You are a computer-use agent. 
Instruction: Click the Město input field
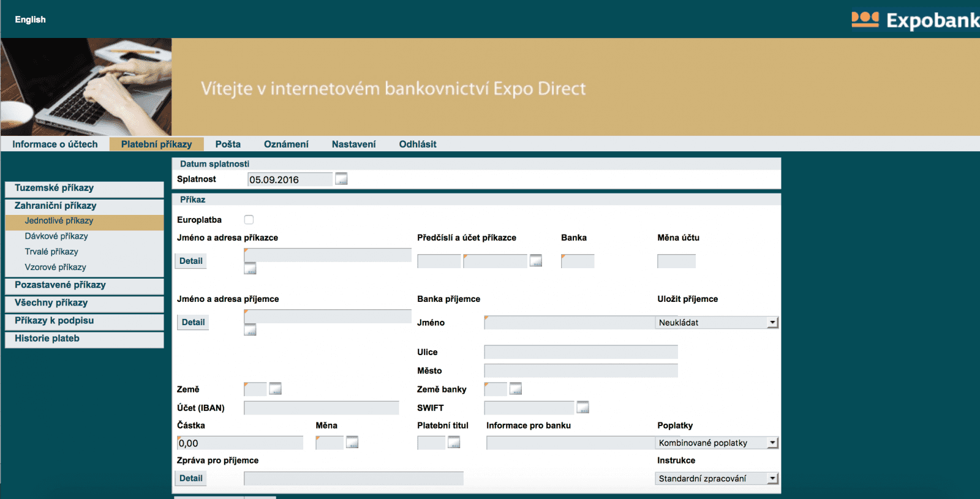pyautogui.click(x=581, y=370)
